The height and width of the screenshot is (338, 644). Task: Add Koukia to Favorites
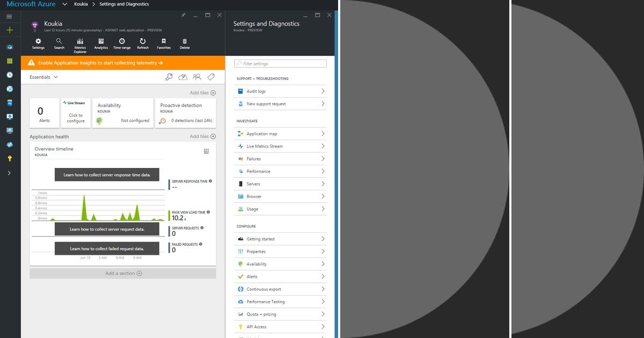pyautogui.click(x=163, y=43)
